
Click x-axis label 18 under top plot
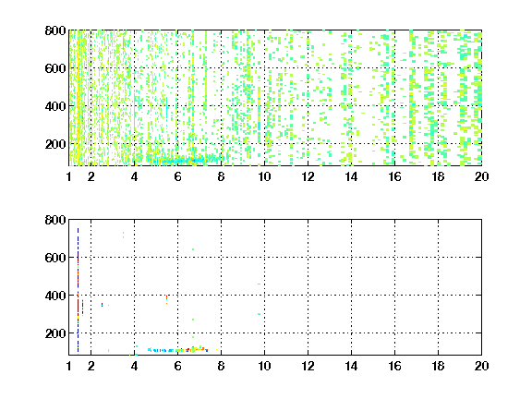[x=439, y=176]
